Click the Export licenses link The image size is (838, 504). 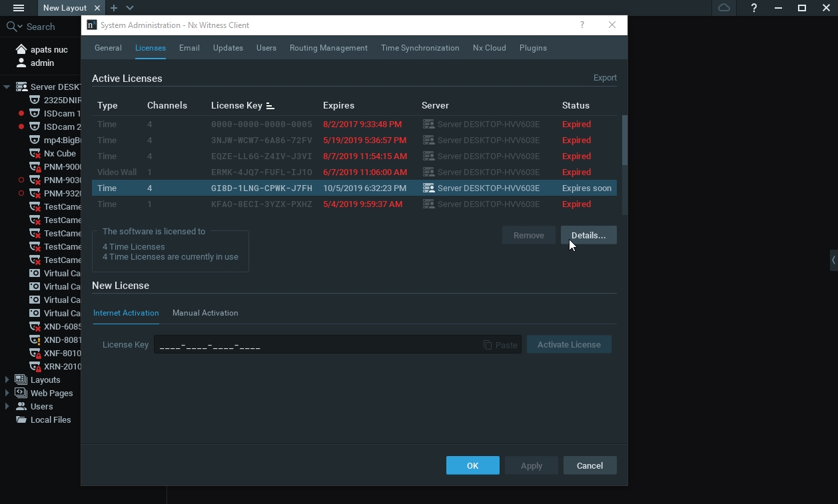pos(605,78)
